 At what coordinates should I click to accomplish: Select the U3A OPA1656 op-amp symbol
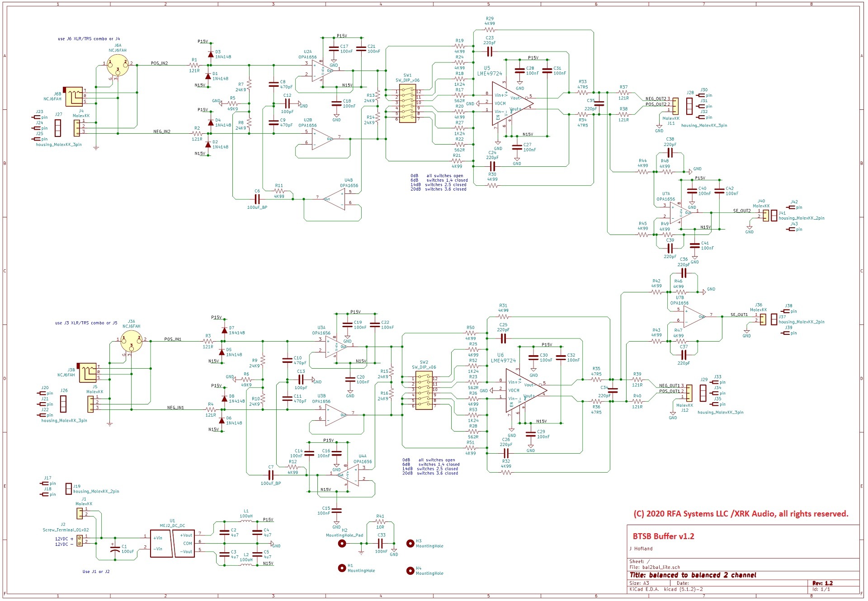click(336, 347)
